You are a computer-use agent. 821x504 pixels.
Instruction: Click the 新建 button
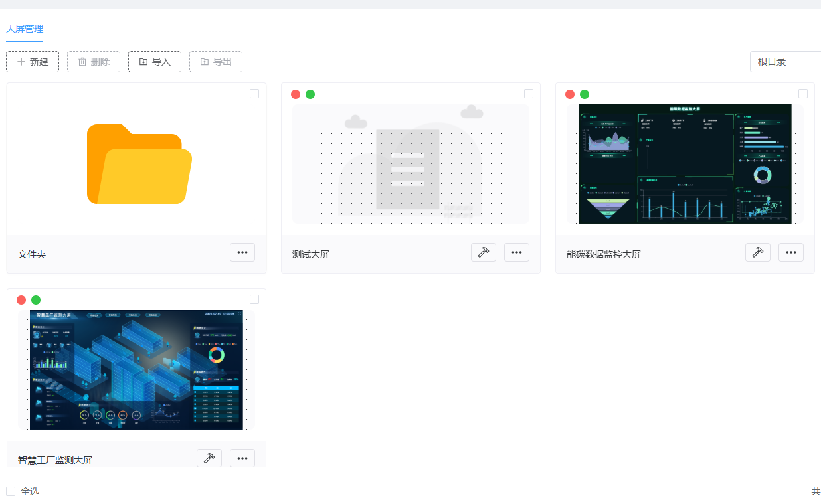pos(33,62)
